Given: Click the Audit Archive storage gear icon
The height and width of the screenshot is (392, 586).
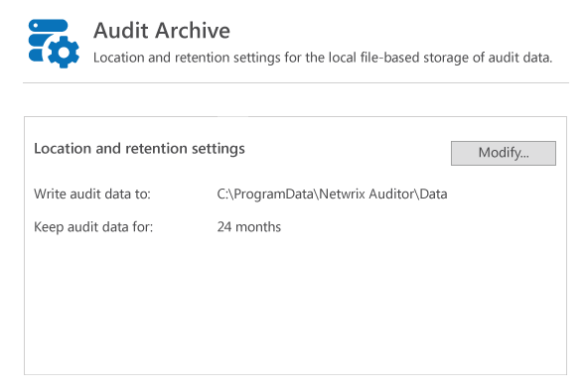Looking at the screenshot, I should click(x=54, y=44).
